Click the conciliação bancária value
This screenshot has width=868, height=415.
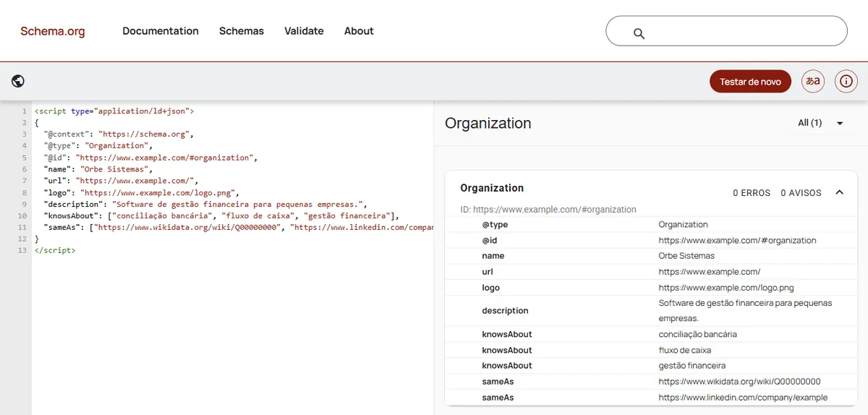[698, 334]
